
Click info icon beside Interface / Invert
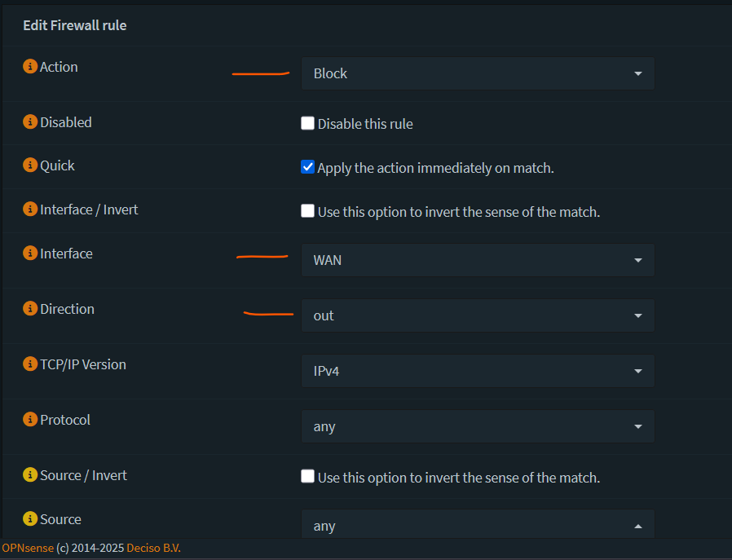[x=30, y=209]
